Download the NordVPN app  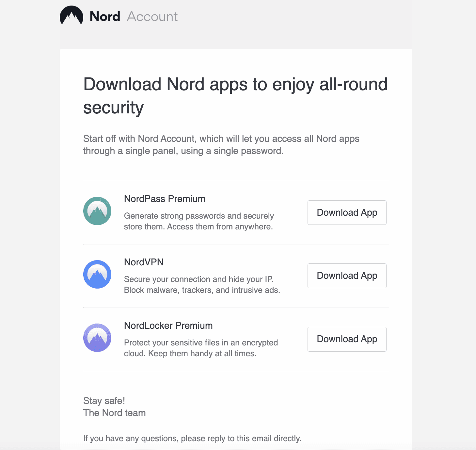(x=347, y=276)
